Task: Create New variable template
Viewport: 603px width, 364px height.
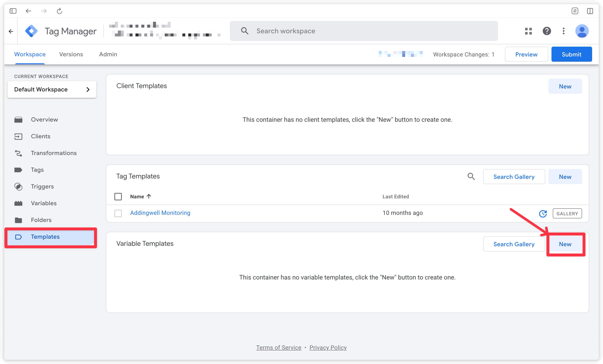Action: [565, 244]
